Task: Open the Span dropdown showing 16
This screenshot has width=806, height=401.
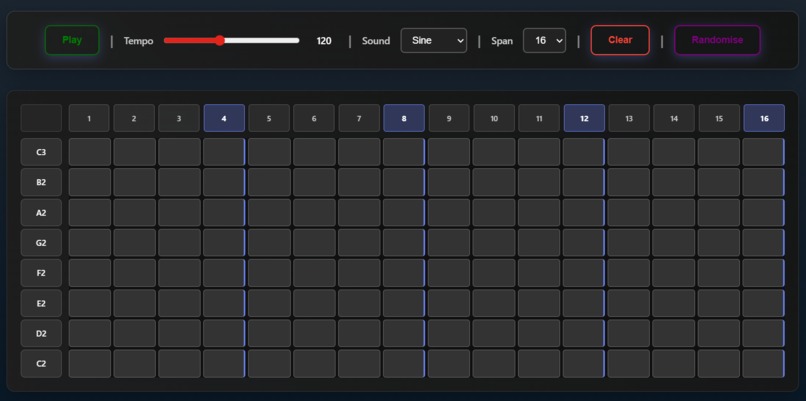Action: [544, 41]
